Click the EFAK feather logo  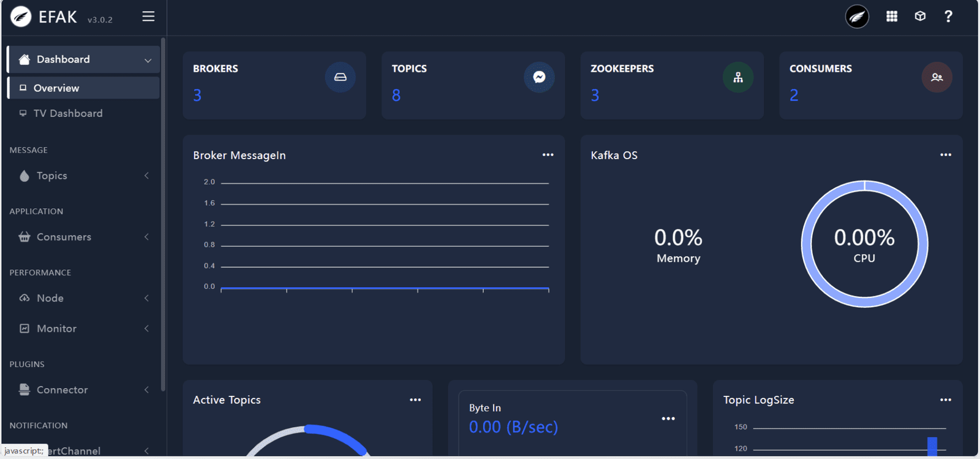pyautogui.click(x=21, y=17)
